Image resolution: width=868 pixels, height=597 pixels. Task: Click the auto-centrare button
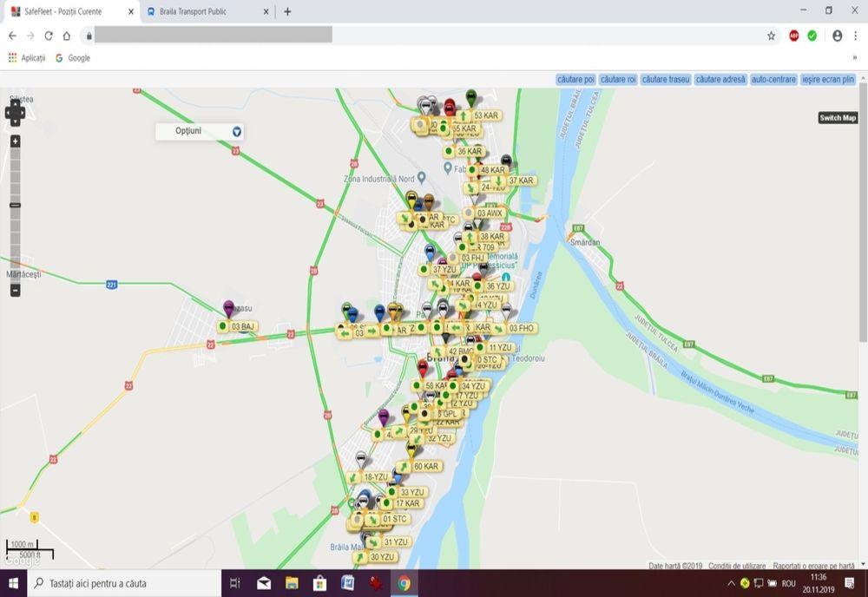[x=773, y=79]
